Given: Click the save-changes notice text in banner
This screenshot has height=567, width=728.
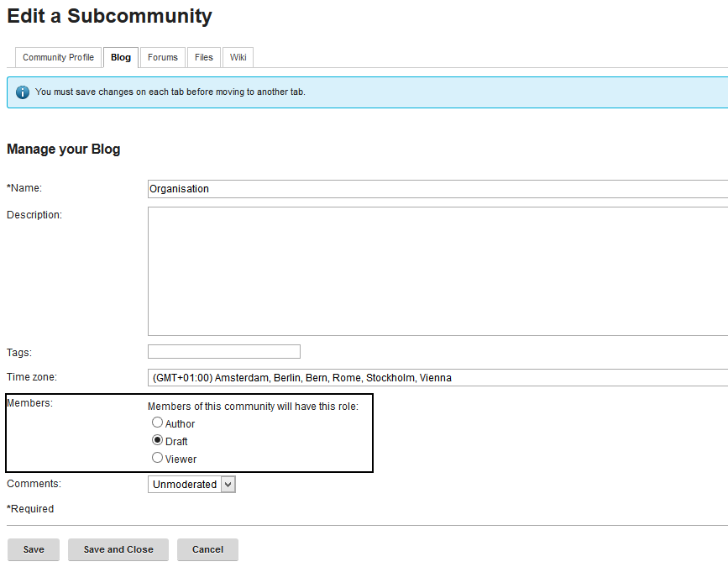Looking at the screenshot, I should pos(170,92).
